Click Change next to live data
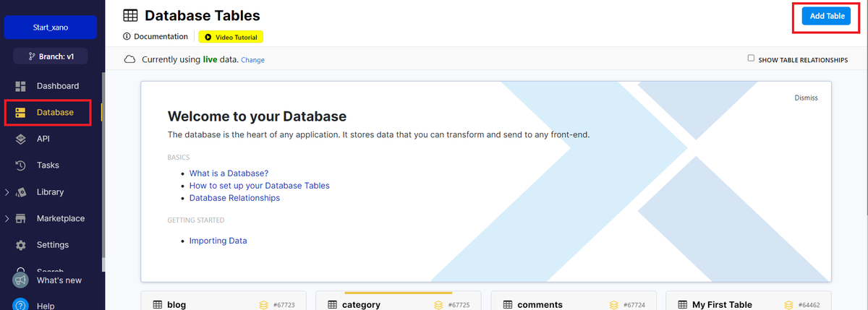The image size is (868, 310). [x=252, y=60]
